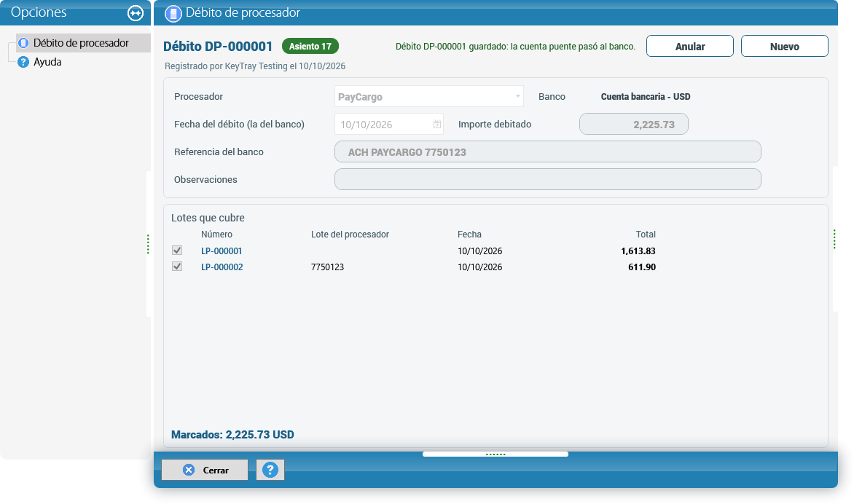Click the Importe debitado field showing 2,225.73

click(634, 124)
